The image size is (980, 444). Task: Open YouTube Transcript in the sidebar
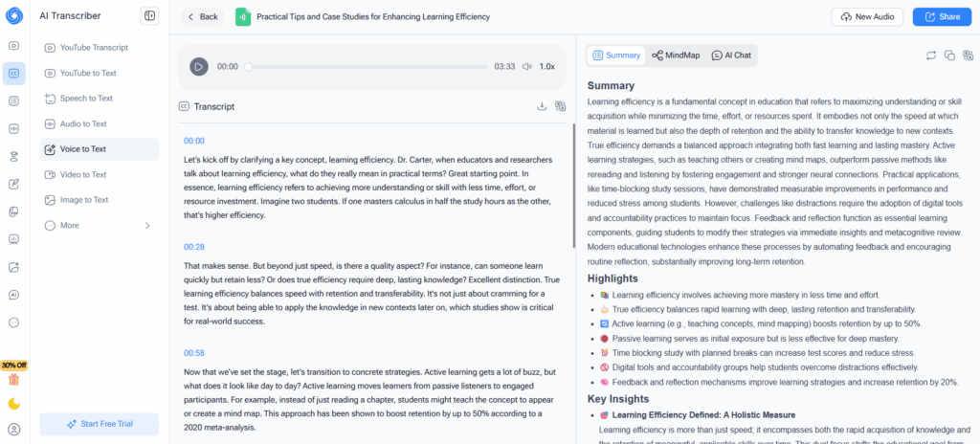pyautogui.click(x=99, y=48)
